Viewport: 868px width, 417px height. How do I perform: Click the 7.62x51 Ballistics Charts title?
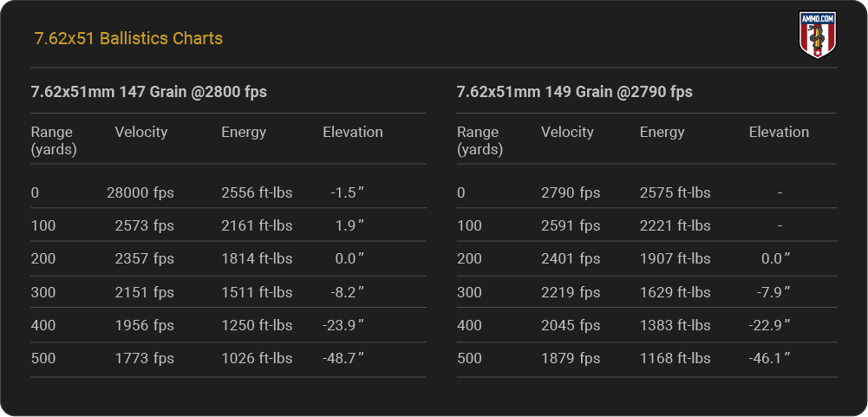128,39
